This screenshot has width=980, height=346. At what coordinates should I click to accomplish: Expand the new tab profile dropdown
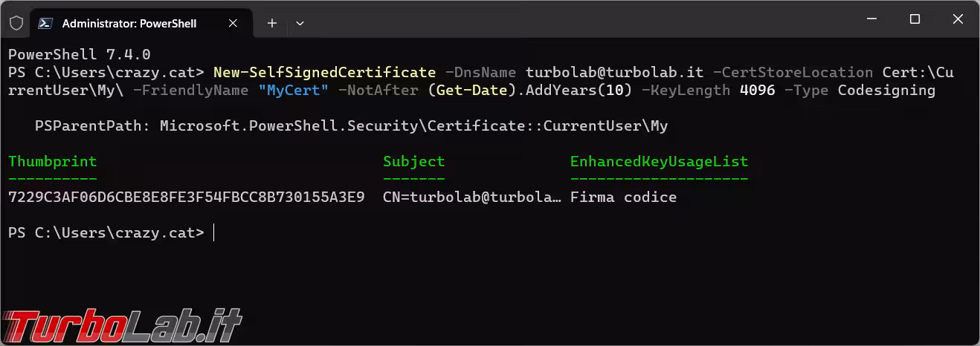click(300, 23)
